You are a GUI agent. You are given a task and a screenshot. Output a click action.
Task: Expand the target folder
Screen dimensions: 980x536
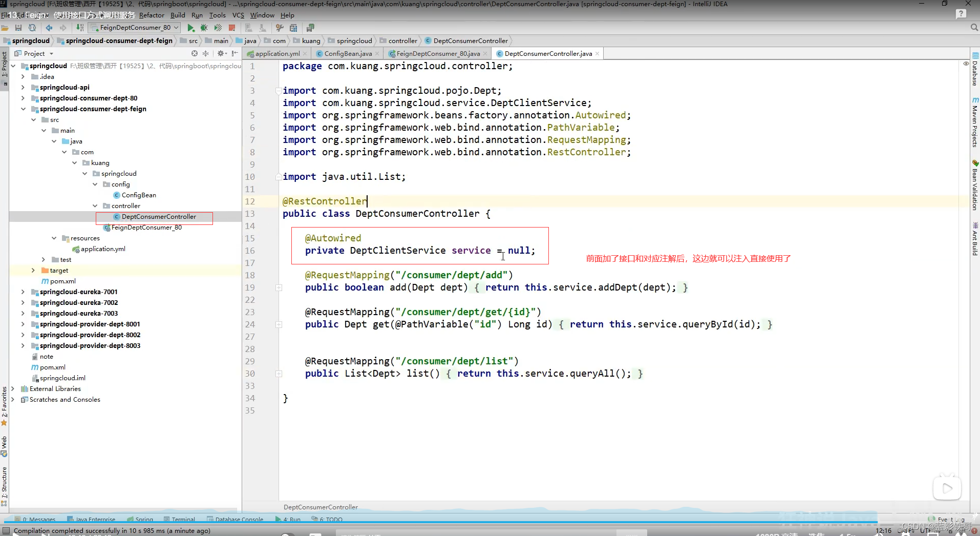point(33,270)
